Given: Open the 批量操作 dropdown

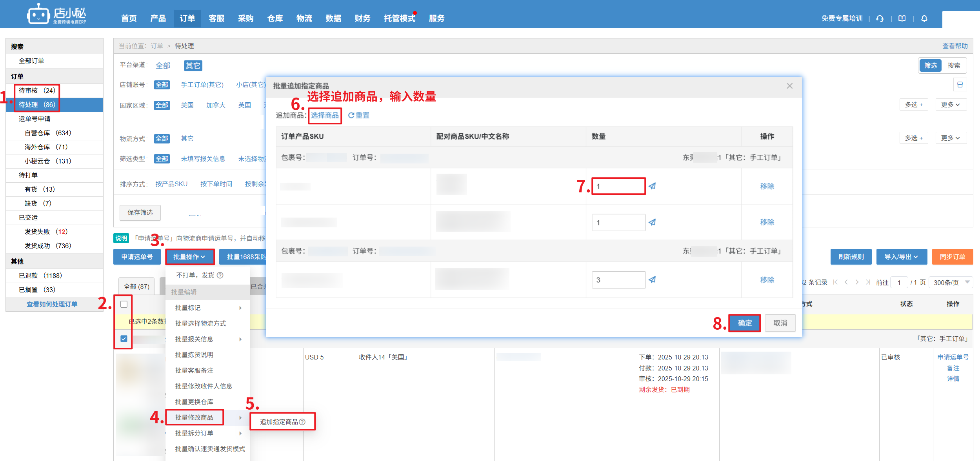Looking at the screenshot, I should pyautogui.click(x=189, y=257).
